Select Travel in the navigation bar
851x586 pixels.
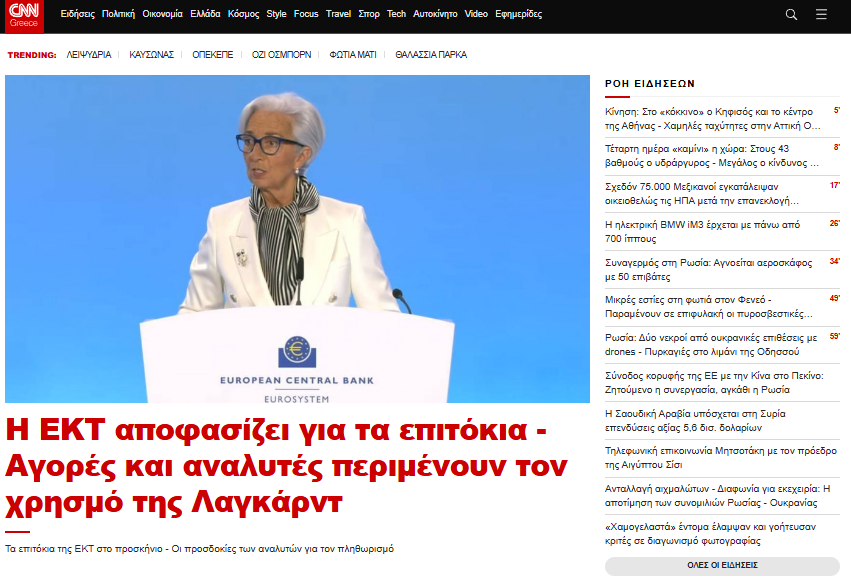[x=338, y=14]
